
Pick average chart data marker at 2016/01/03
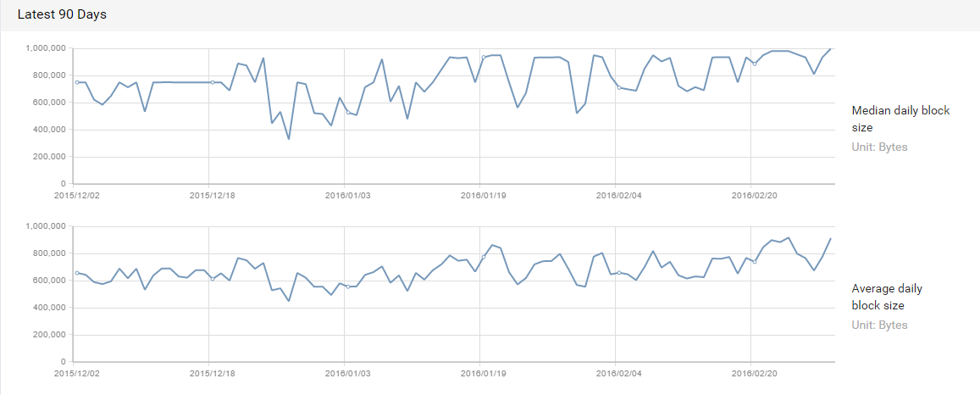(348, 287)
